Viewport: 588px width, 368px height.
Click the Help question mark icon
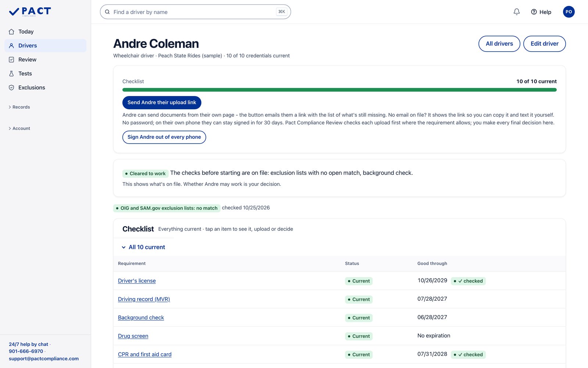(534, 12)
